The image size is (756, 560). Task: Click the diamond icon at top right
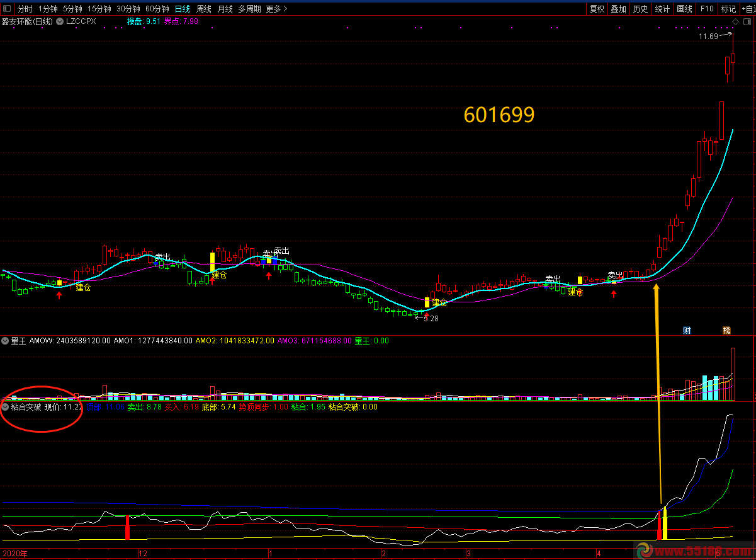click(x=735, y=21)
